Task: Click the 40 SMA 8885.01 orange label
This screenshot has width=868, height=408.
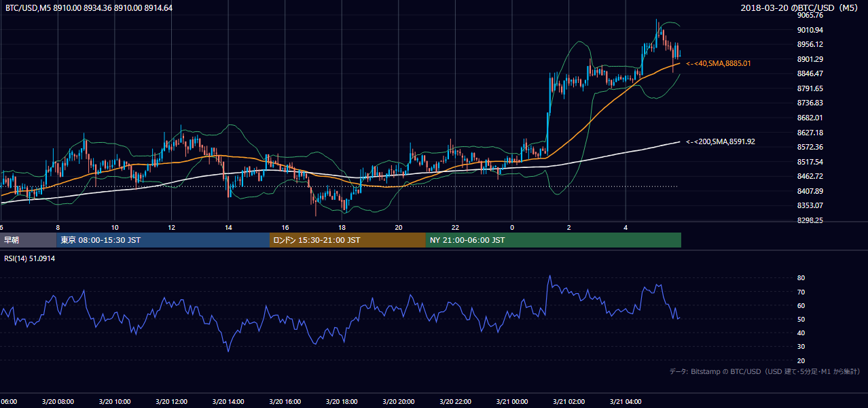Action: (x=719, y=63)
